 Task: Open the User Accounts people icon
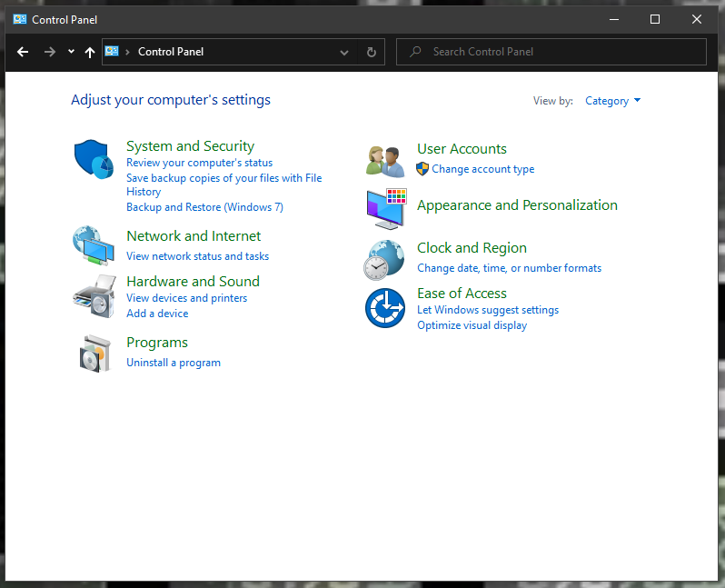[385, 162]
